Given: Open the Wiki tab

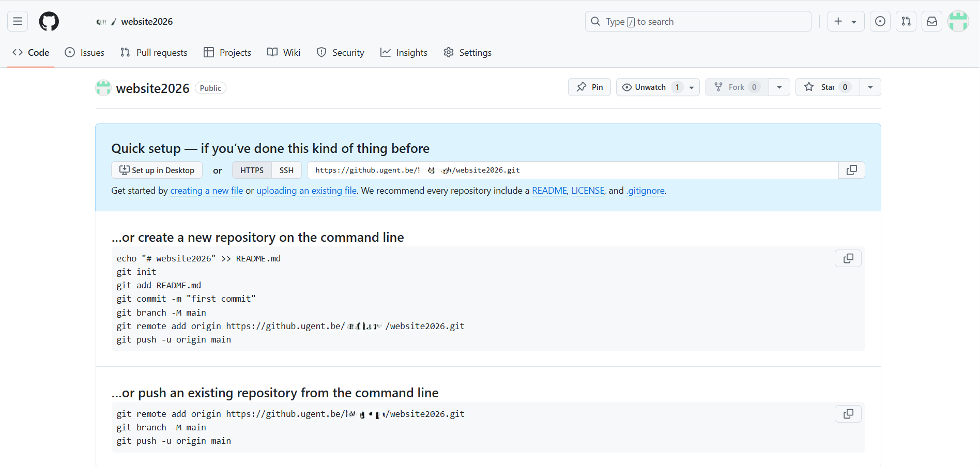Looking at the screenshot, I should click(283, 52).
